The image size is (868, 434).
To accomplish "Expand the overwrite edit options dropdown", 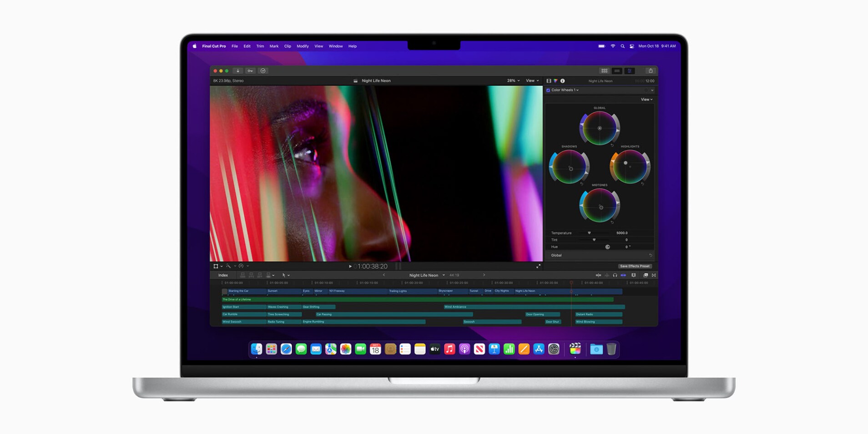I will [x=273, y=276].
